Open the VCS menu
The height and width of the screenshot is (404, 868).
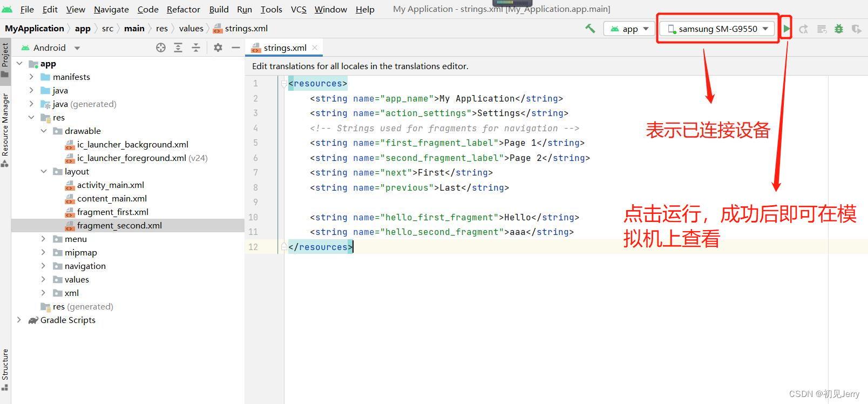[299, 9]
